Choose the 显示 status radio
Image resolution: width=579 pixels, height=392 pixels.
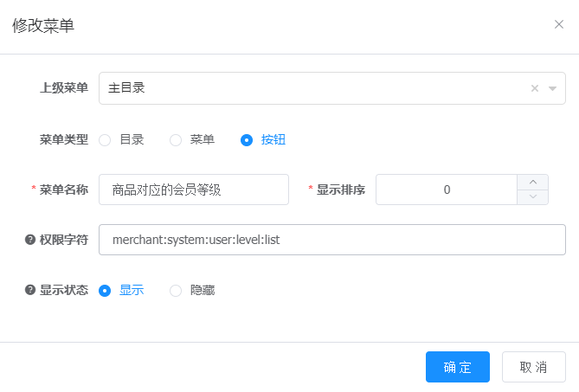(105, 291)
